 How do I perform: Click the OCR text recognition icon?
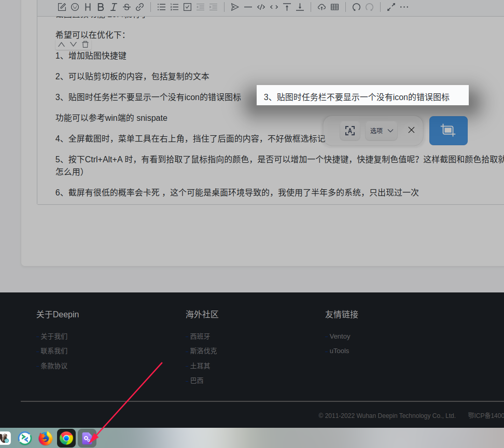(350, 131)
